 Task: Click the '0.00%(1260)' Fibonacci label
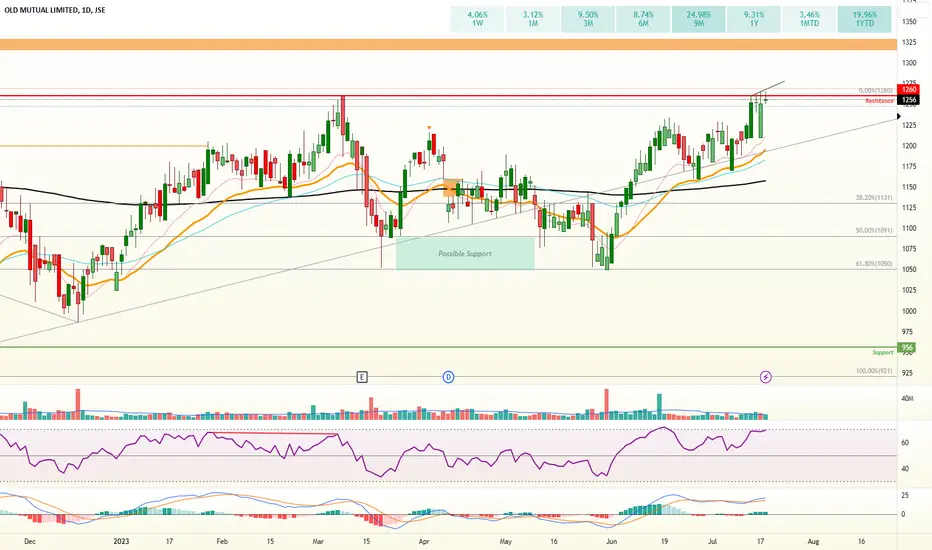[x=875, y=91]
